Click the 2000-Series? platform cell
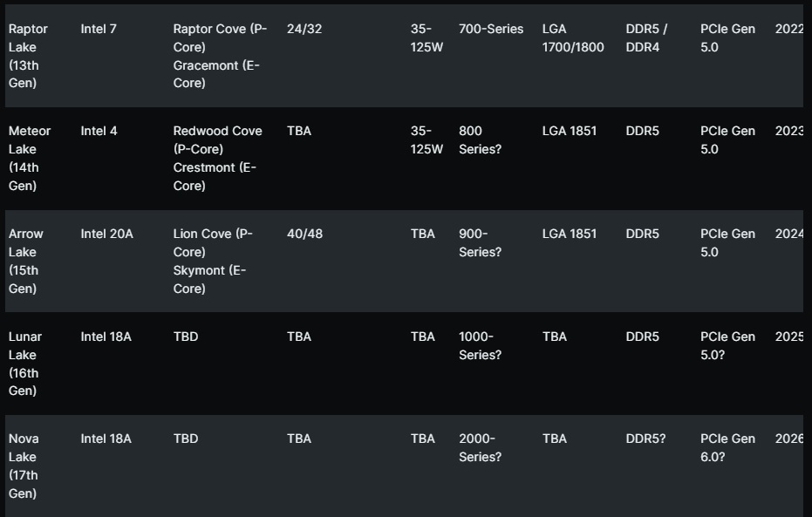 [480, 447]
